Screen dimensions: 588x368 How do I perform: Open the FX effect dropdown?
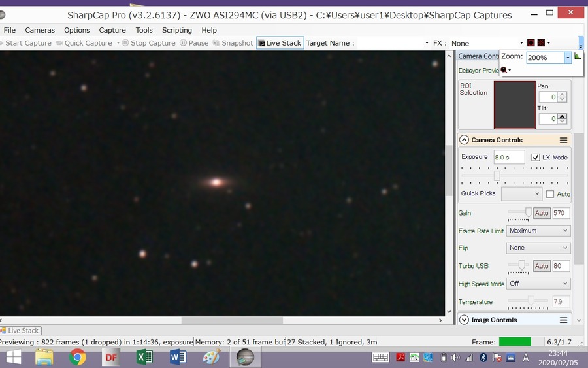pyautogui.click(x=521, y=43)
